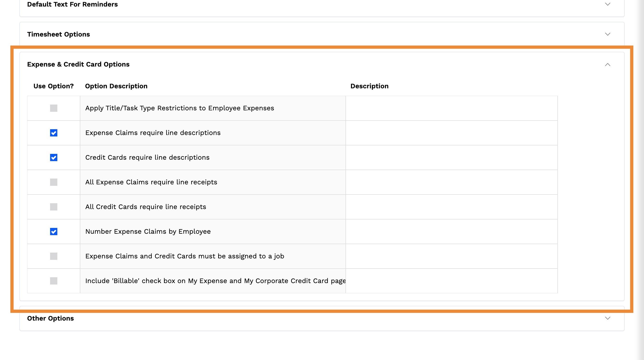Click the Use Option? column header
Viewport: 644px width, 360px height.
[53, 86]
